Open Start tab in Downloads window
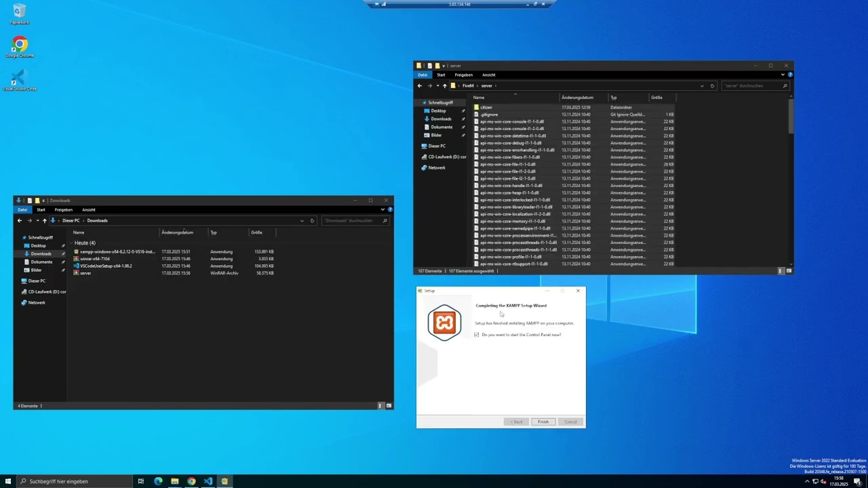Viewport: 868px width, 488px height. (41, 209)
